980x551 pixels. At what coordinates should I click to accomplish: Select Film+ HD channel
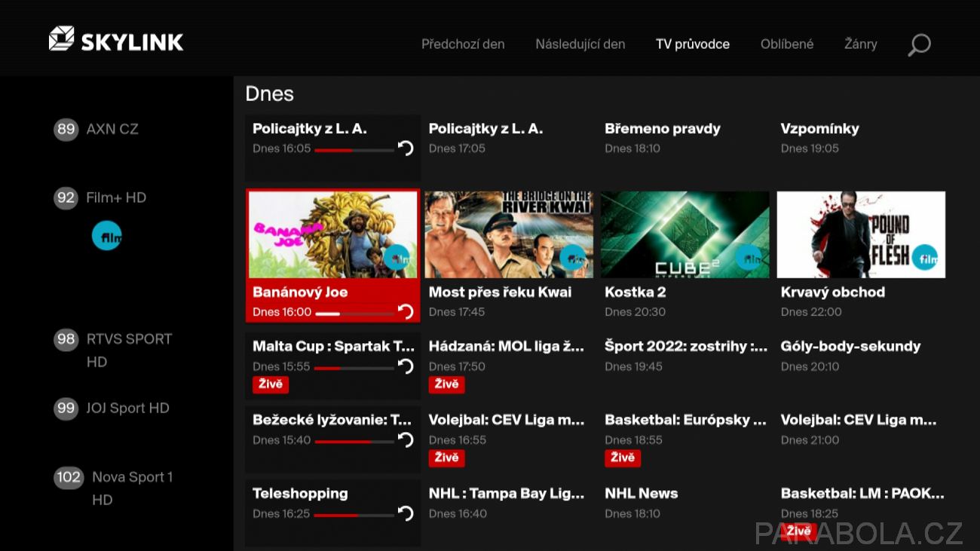116,197
